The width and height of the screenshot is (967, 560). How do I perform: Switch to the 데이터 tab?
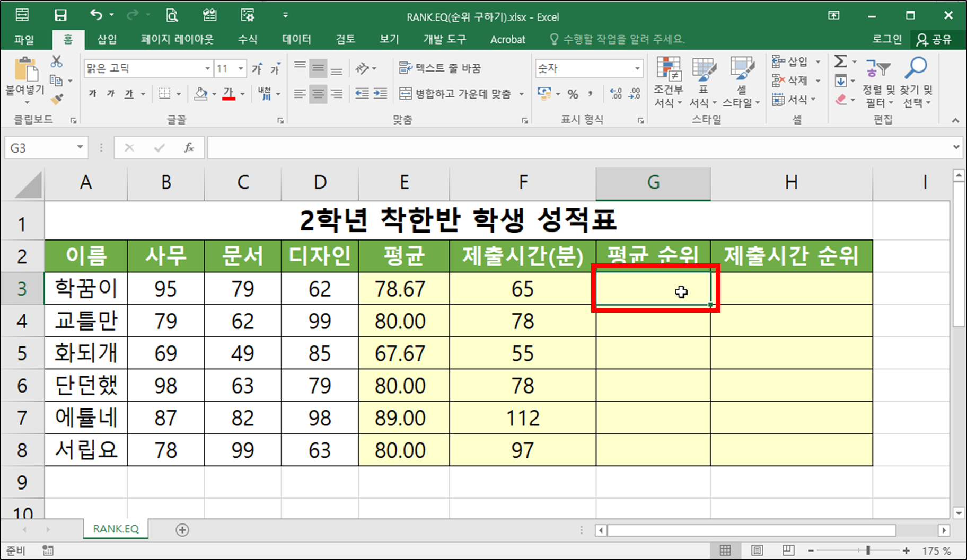click(x=297, y=39)
